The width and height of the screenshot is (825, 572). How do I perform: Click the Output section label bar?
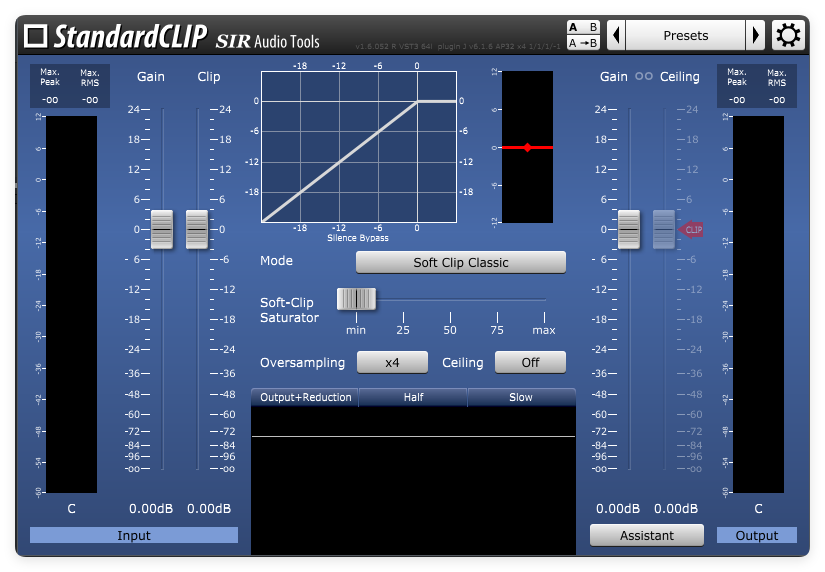pyautogui.click(x=757, y=535)
